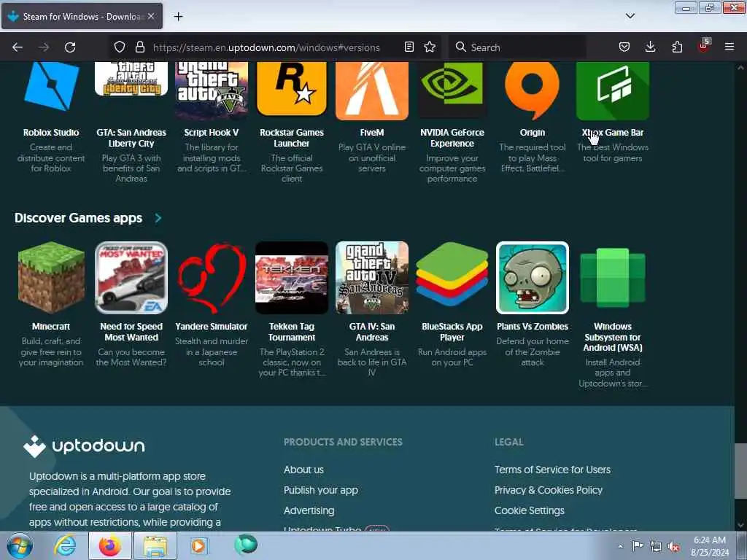List all tabs dropdown arrow
Screen dimensions: 747x560
pyautogui.click(x=630, y=16)
